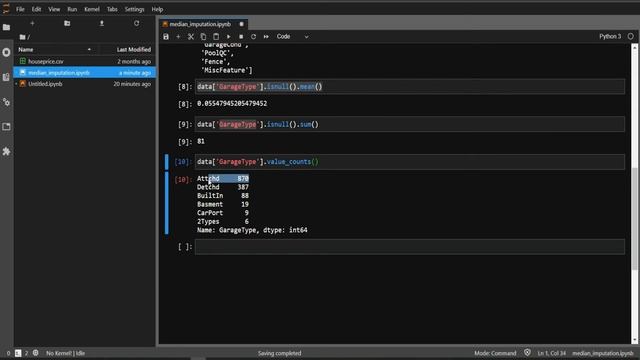Open the File Browser sidebar tab
This screenshot has width=640, height=360.
pos(7,27)
